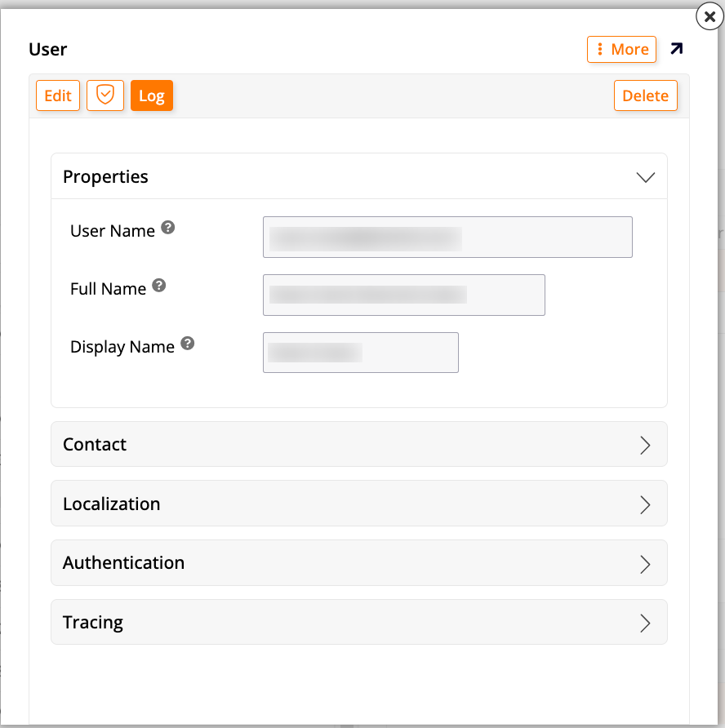Image resolution: width=725 pixels, height=728 pixels.
Task: Select the shield security icon in the toolbar
Action: point(105,95)
